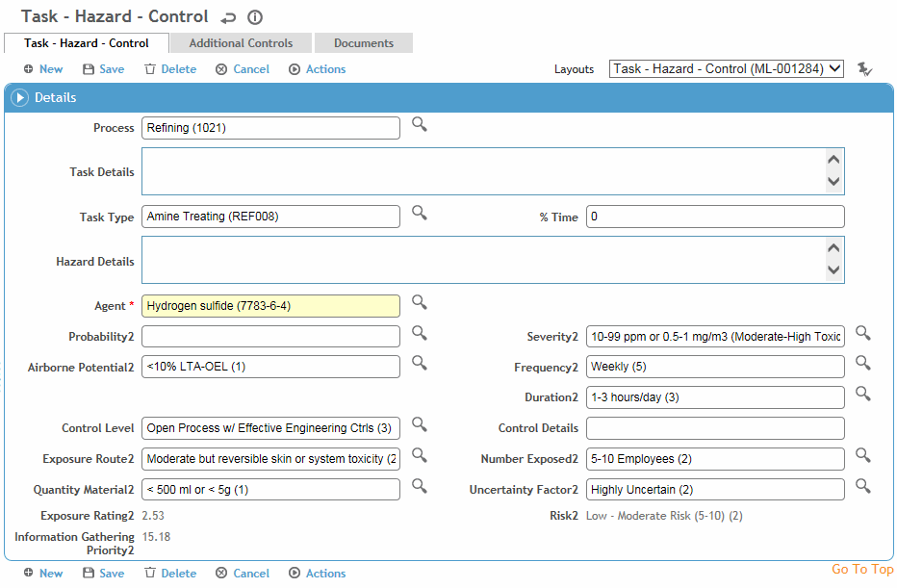
Task: Click the Task Type search magnifier icon
Action: click(420, 213)
